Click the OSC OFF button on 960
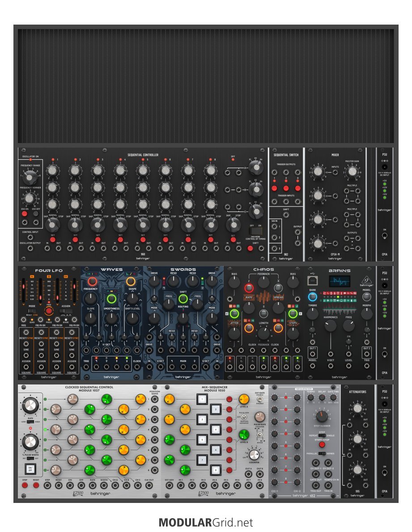Screen dimensions: 412x532 [x=36, y=214]
